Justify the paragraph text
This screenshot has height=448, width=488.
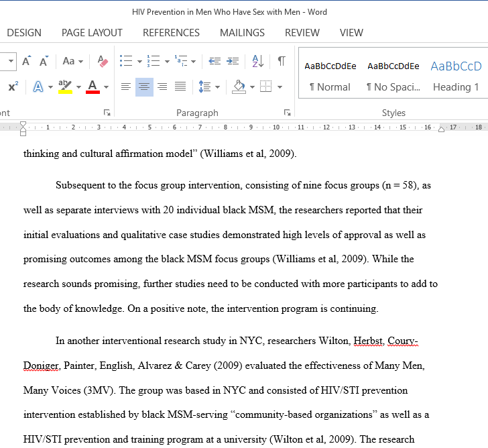180,87
